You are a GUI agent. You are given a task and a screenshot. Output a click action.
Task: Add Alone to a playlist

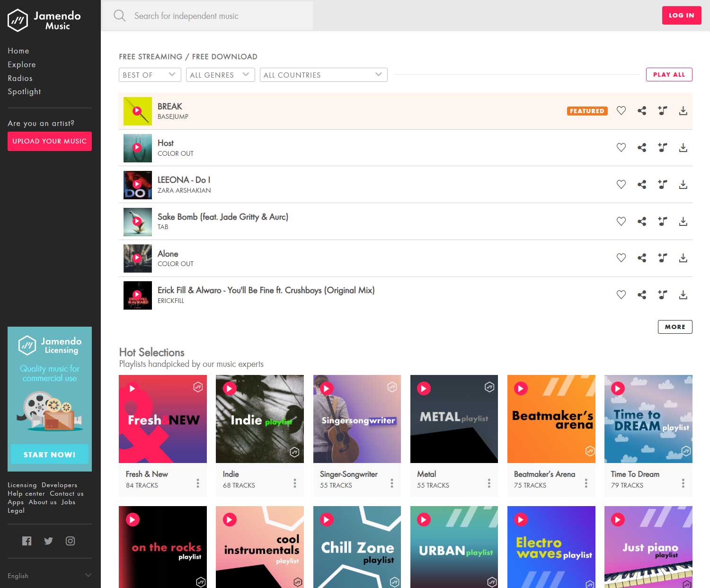click(x=663, y=258)
